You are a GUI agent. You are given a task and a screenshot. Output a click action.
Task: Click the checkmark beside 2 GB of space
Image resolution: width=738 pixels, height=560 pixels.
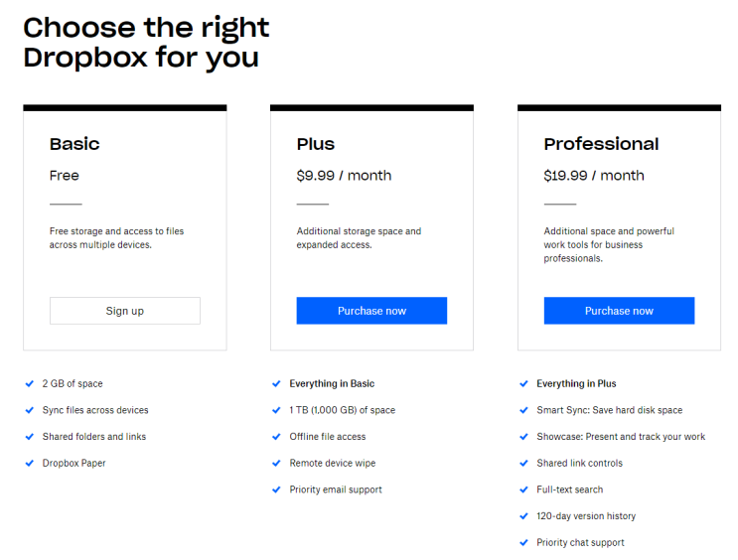click(30, 383)
